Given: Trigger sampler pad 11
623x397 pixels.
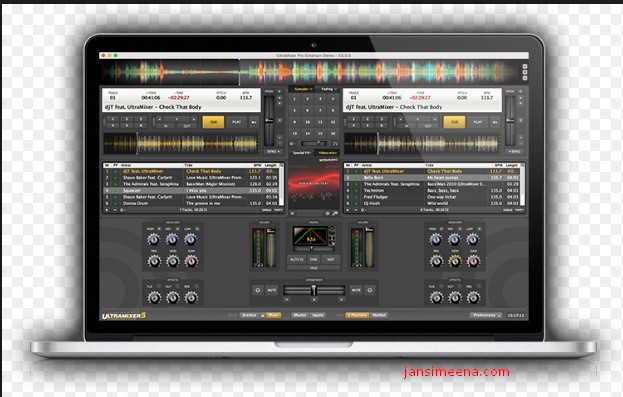Looking at the screenshot, I should point(320,122).
